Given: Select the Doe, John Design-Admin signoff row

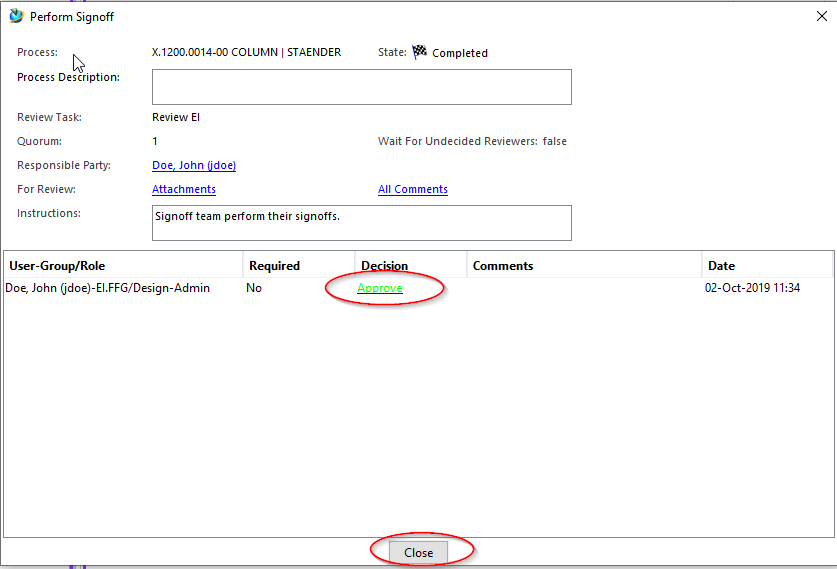Looking at the screenshot, I should (x=108, y=288).
